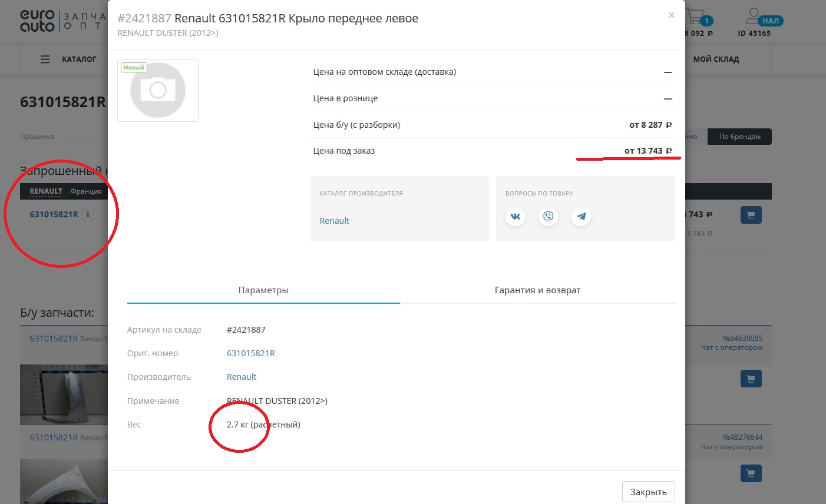
Task: Add used part №84639085 to cart
Action: [751, 379]
